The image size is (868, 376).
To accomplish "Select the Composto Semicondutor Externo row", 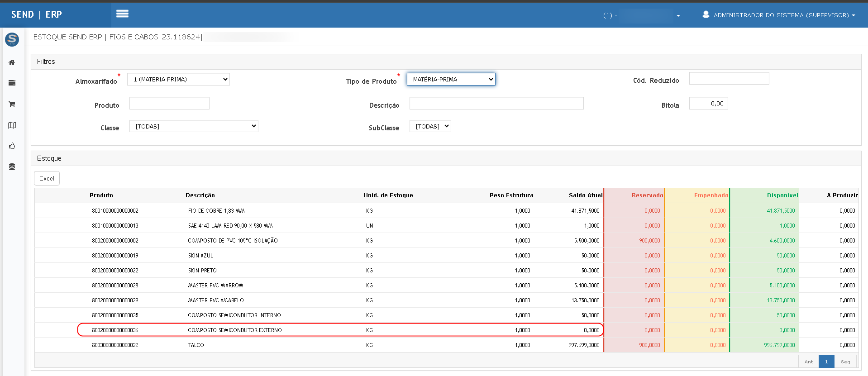I will [x=234, y=330].
